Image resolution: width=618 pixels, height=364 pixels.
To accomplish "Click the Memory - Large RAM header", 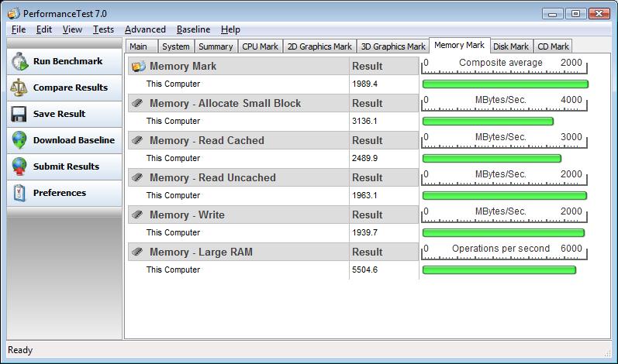I will pos(201,252).
